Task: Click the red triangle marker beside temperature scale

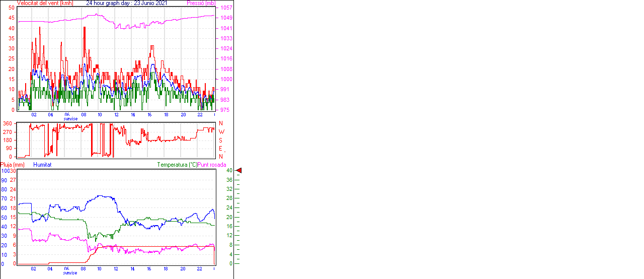Action: click(239, 171)
